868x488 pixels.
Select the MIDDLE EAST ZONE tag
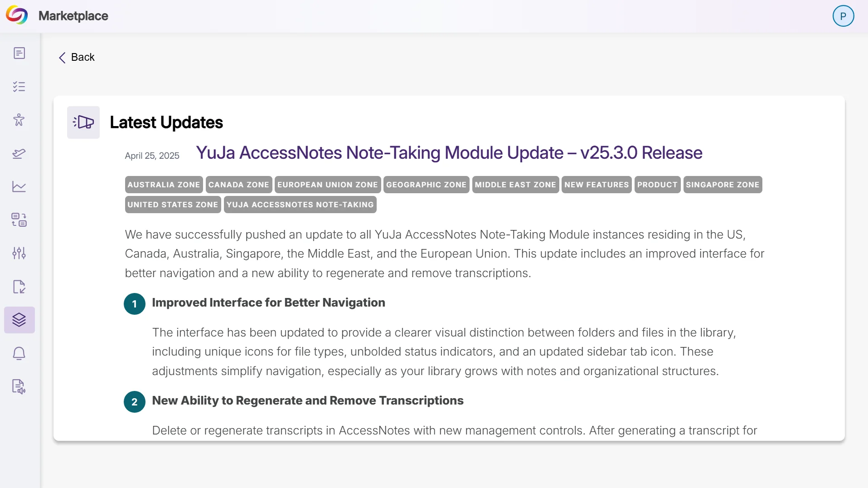[515, 185]
